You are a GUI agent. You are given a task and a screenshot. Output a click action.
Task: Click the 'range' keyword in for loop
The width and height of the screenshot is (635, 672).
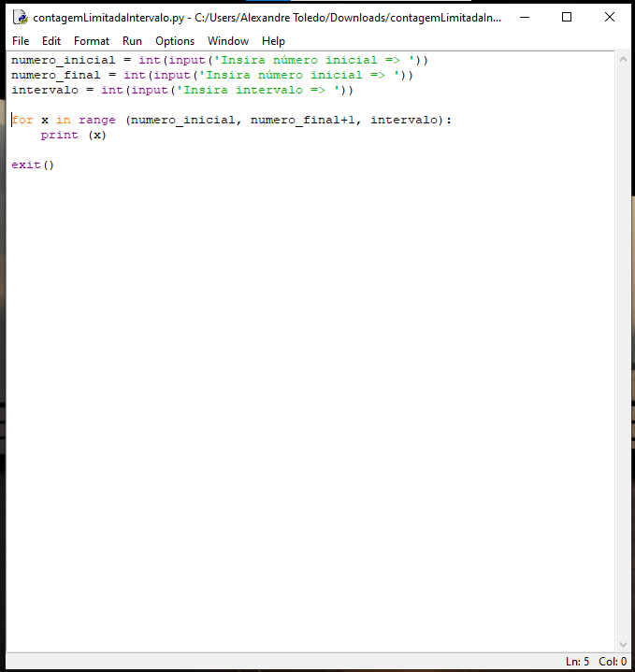click(97, 121)
